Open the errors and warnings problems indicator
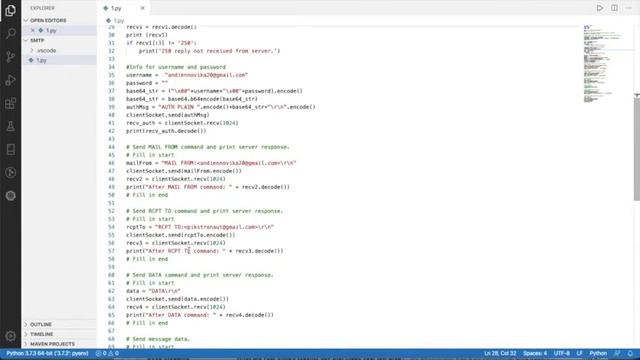 point(107,353)
